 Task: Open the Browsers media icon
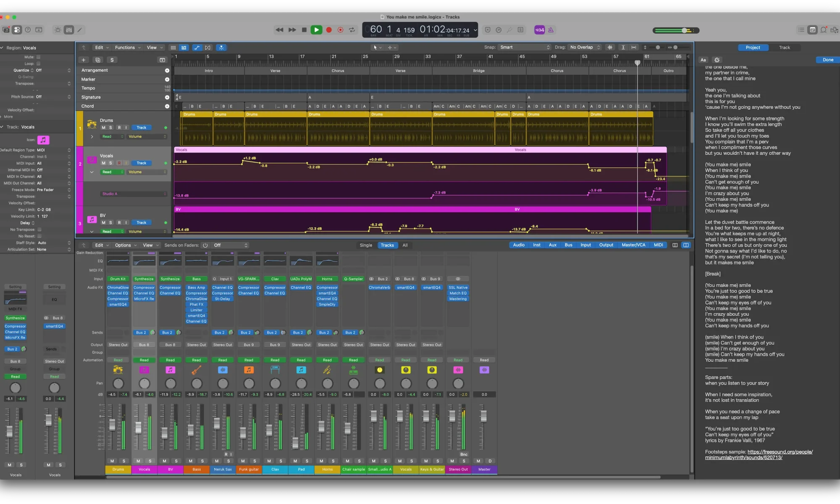pos(835,30)
